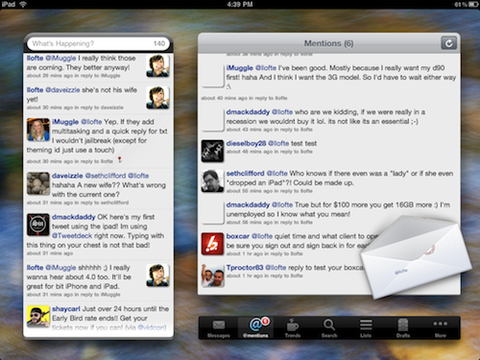
Task: Open llofte avatar on 'shhhhh' tweet
Action: click(158, 275)
